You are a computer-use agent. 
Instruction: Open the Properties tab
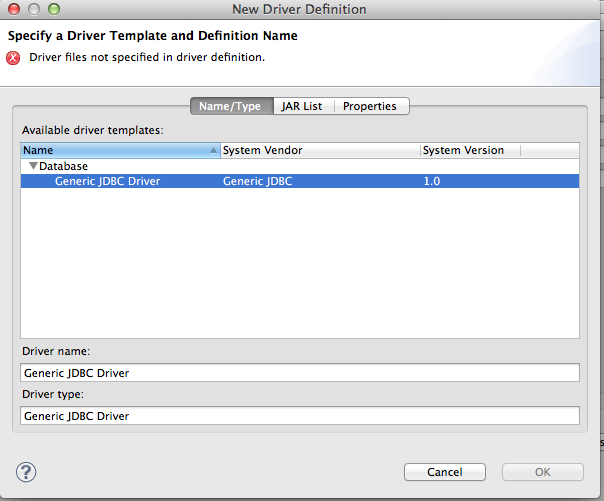coord(370,106)
